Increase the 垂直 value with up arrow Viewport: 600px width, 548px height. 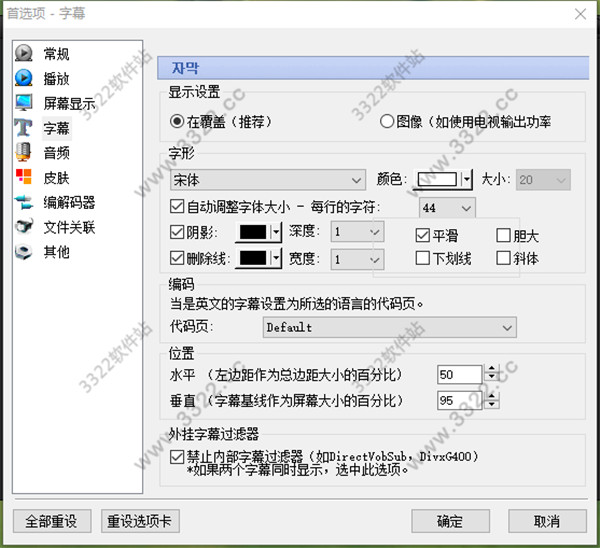(x=492, y=396)
